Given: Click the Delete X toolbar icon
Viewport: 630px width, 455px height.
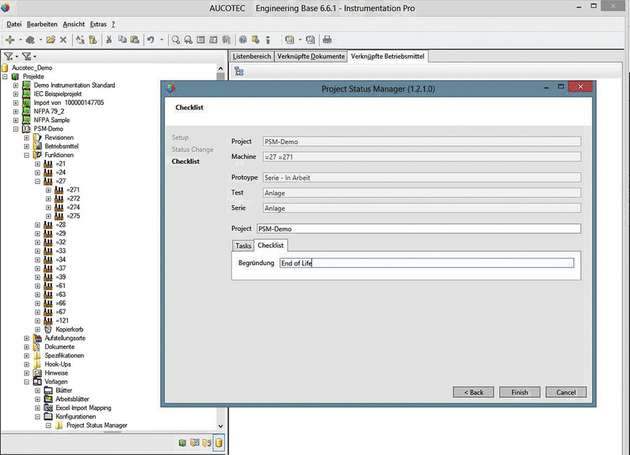Looking at the screenshot, I should [63, 39].
